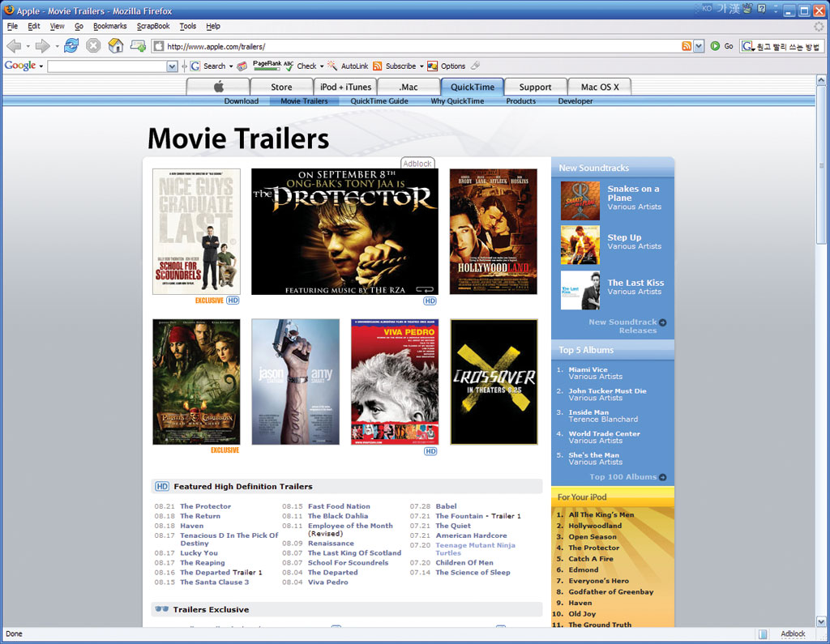Click the Home toolbar icon
Viewport: 830px width, 644px height.
coord(116,45)
